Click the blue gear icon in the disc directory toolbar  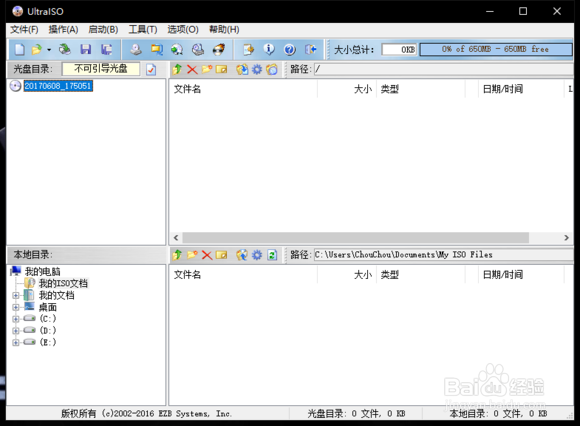(x=257, y=69)
